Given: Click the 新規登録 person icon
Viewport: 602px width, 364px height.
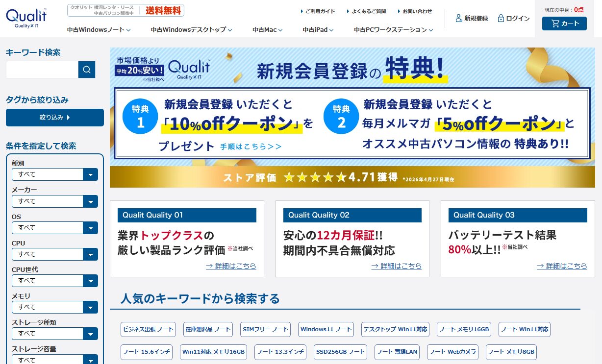Looking at the screenshot, I should point(458,18).
